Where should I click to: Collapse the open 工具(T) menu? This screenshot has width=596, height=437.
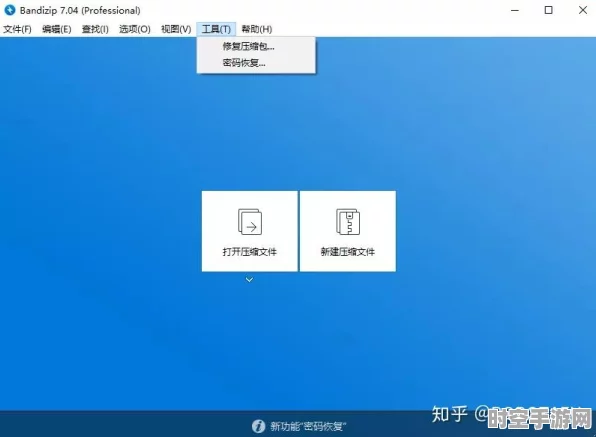coord(216,29)
